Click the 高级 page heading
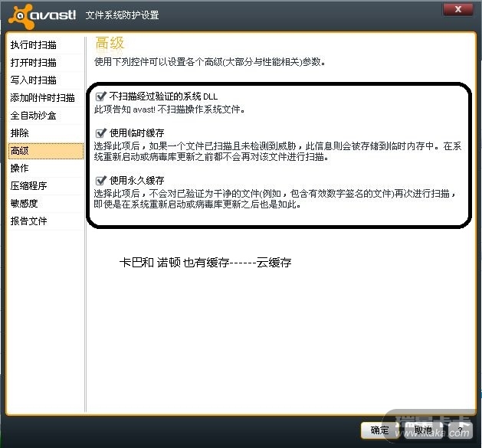 (x=110, y=44)
